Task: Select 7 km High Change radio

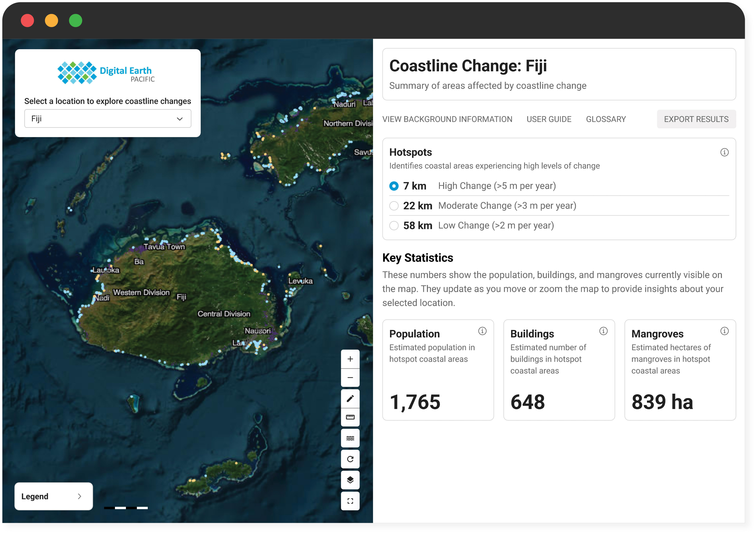Action: (394, 186)
